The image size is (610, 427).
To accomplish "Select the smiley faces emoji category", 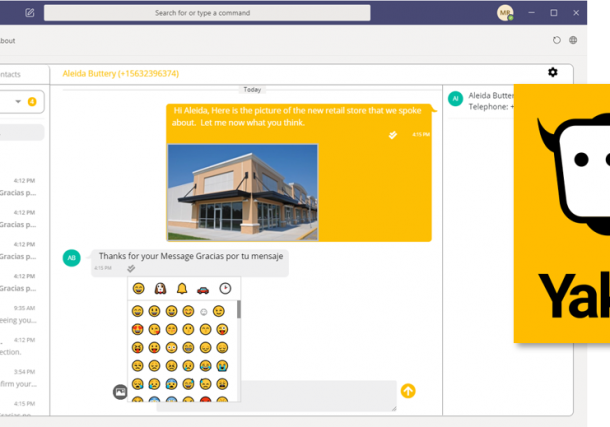I will (137, 289).
